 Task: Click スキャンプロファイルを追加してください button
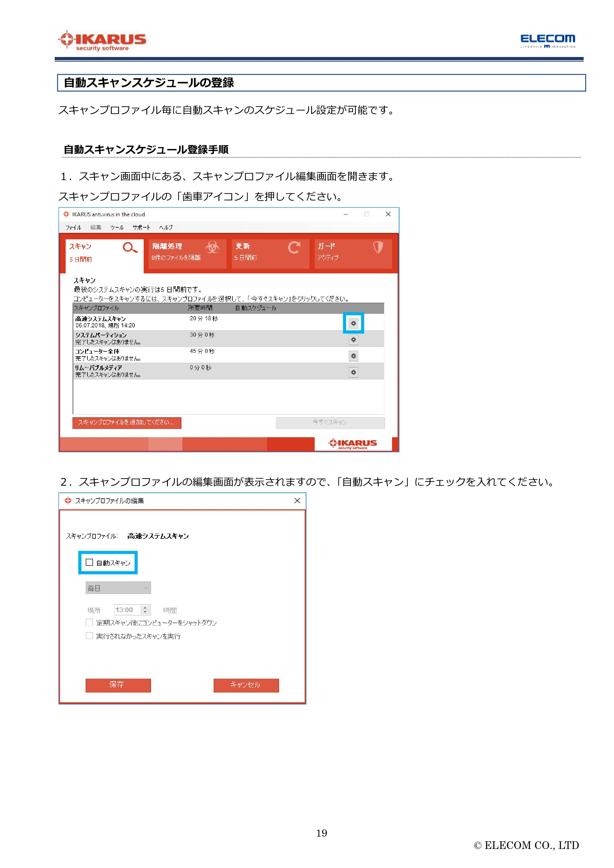127,423
